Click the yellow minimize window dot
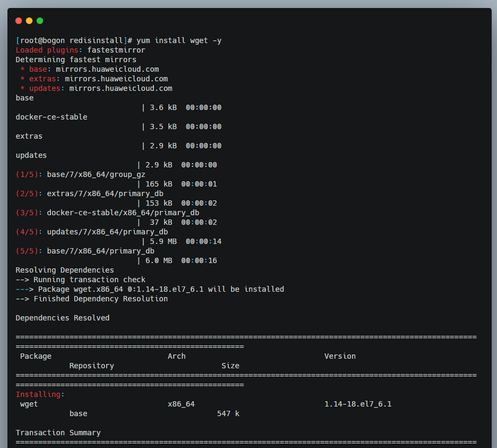497x448 pixels. pos(29,21)
